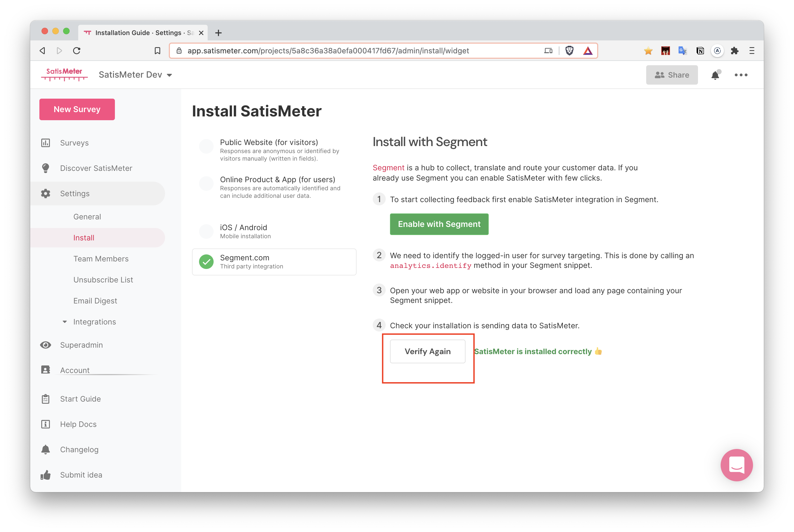This screenshot has height=532, width=794.
Task: Click the Verify Again button
Action: tap(427, 351)
